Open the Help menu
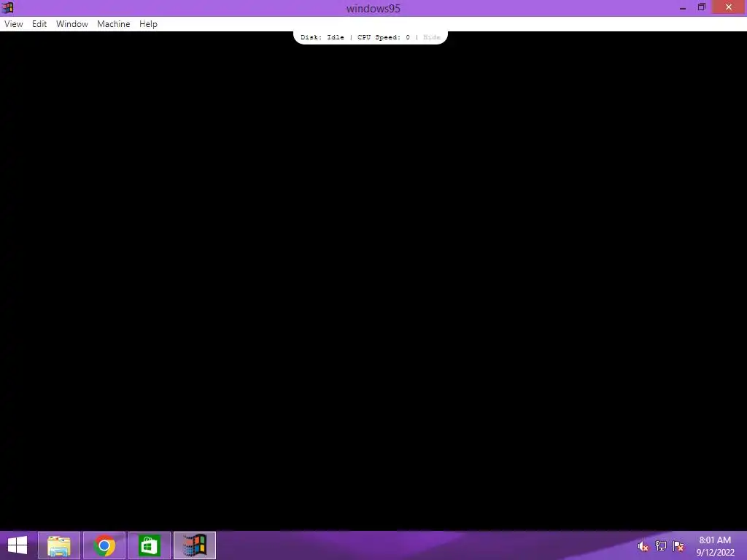Viewport: 747px width, 560px height. (x=148, y=24)
